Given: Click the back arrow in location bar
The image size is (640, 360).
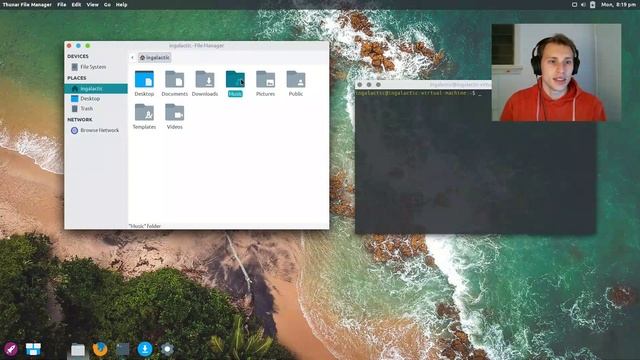Looking at the screenshot, I should pos(132,58).
